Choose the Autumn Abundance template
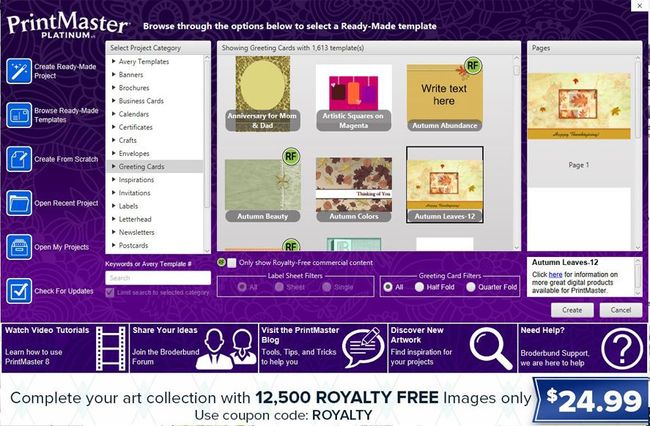 [x=444, y=98]
